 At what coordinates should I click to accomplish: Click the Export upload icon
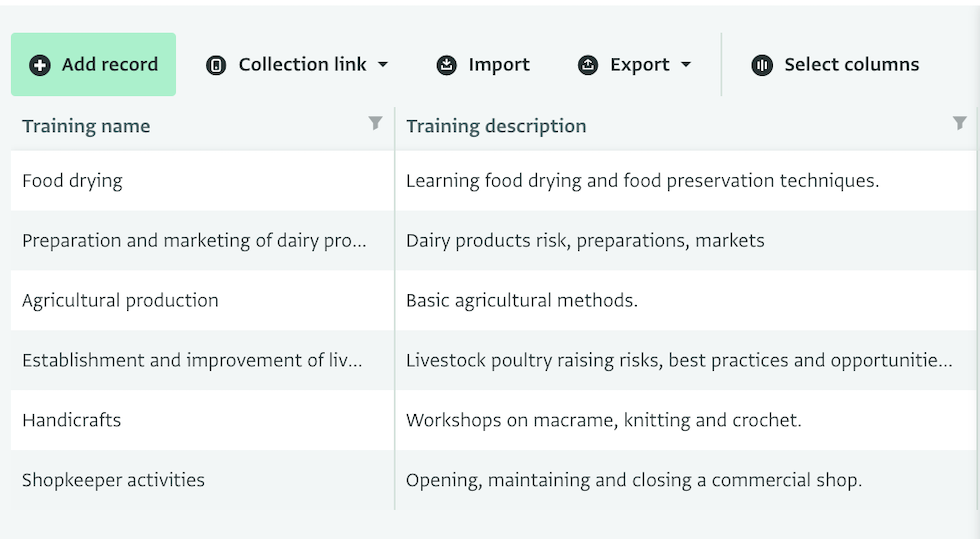tap(588, 65)
